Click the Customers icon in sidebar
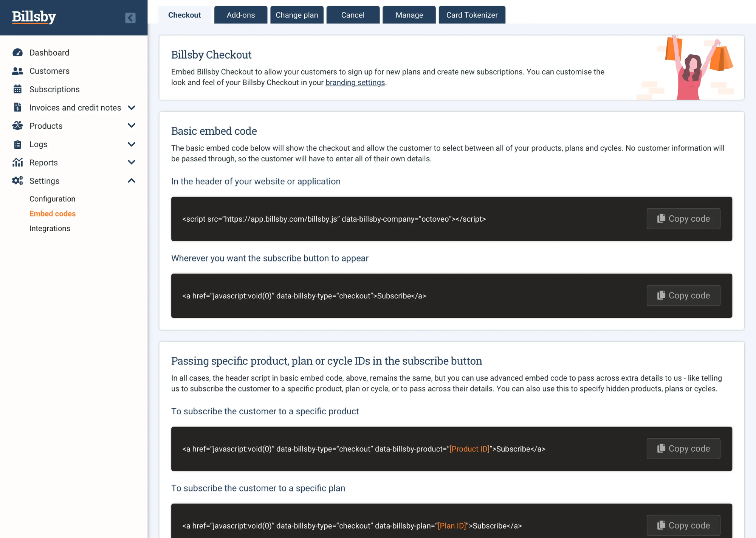 [17, 70]
